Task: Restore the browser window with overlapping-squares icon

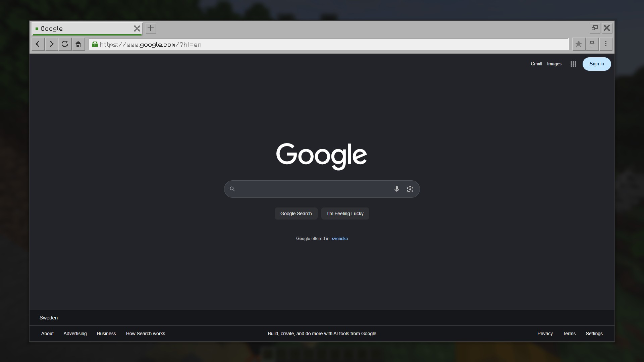Action: point(595,28)
